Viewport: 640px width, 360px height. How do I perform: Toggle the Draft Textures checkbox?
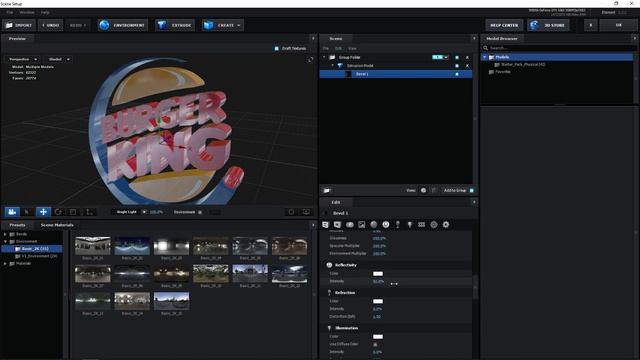[x=276, y=49]
